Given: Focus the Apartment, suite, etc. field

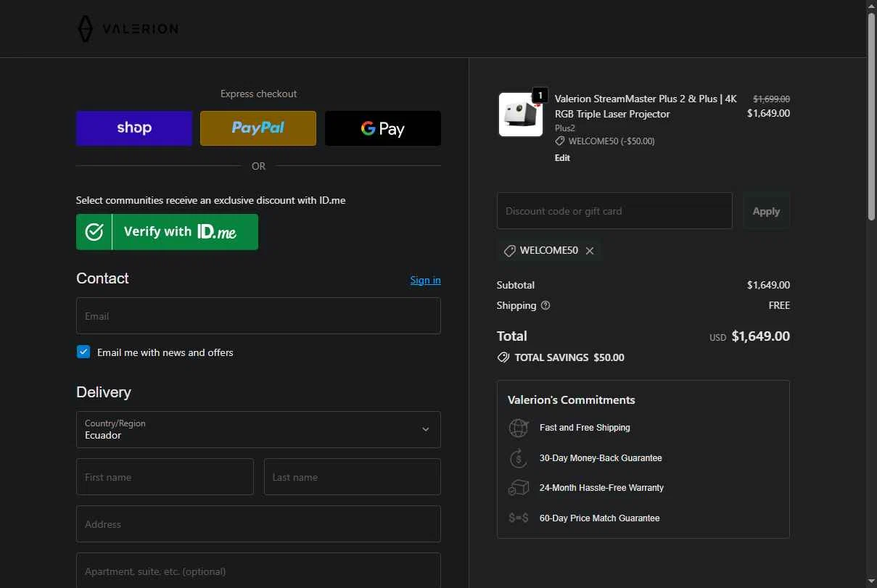Looking at the screenshot, I should point(258,571).
